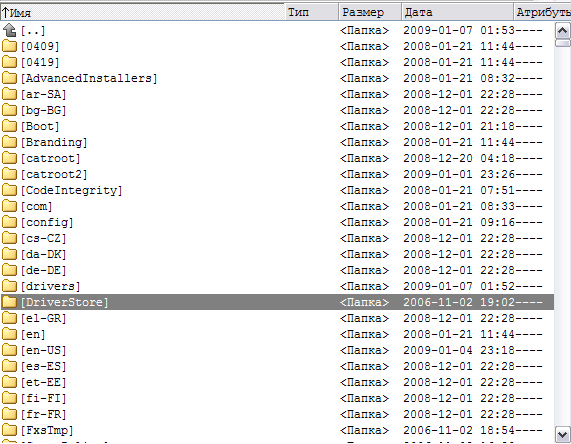Sort list by Размер column header
The width and height of the screenshot is (571, 444).
[x=370, y=12]
